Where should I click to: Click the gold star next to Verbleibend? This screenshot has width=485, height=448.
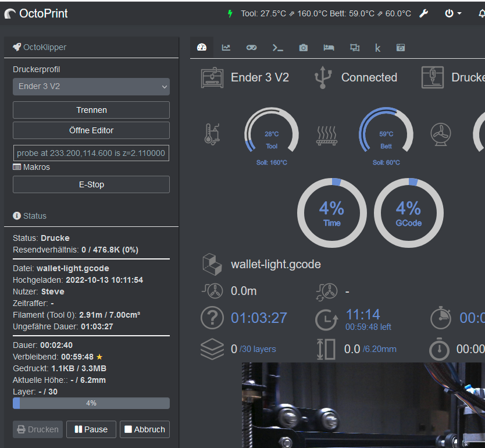coord(99,357)
